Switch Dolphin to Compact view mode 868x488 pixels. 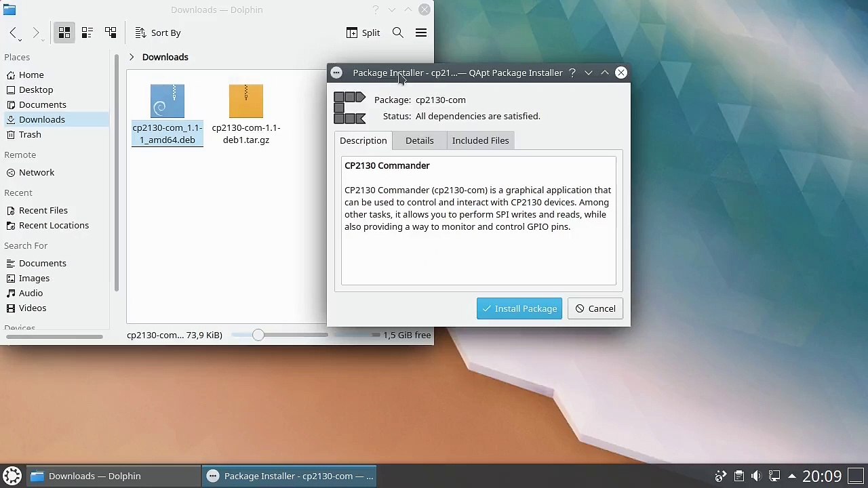tap(87, 33)
